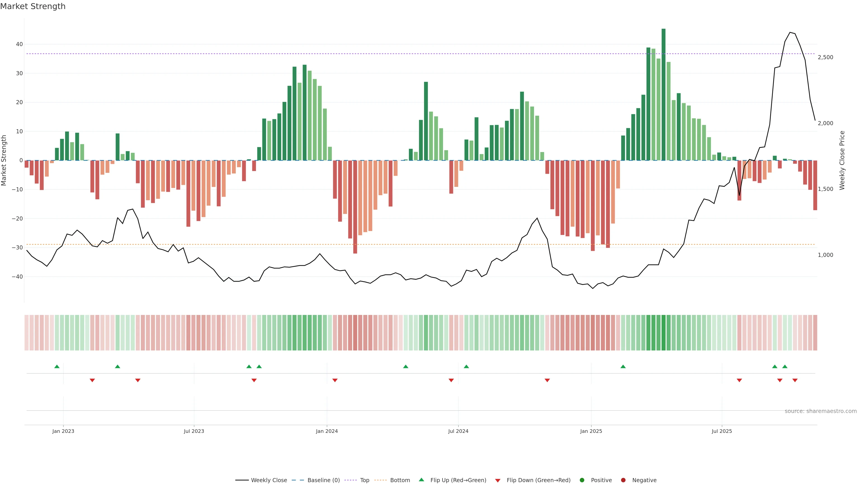Click the source sharemaestro.com text

coord(821,411)
